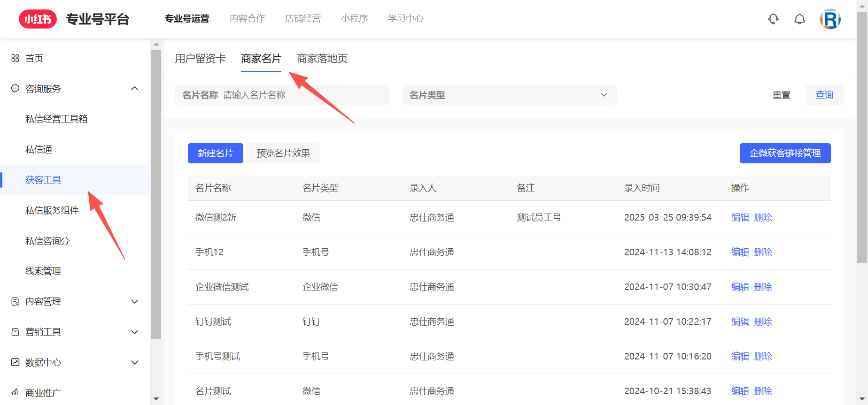Viewport: 868px width, 405px height.
Task: Open the notification bell
Action: (799, 19)
